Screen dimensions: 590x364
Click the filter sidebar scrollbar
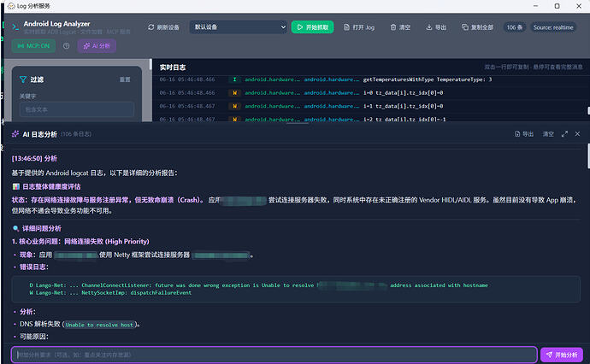(x=150, y=64)
